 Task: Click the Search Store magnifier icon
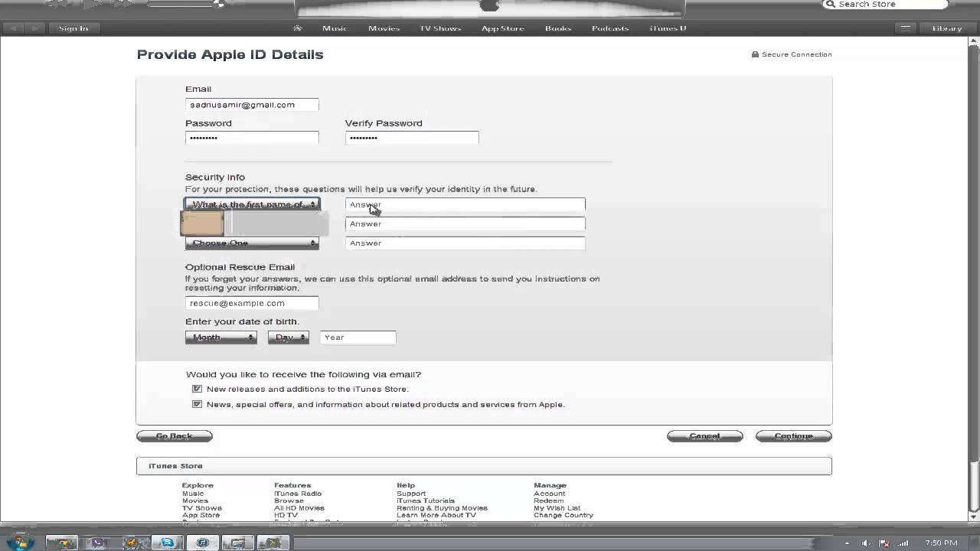830,4
